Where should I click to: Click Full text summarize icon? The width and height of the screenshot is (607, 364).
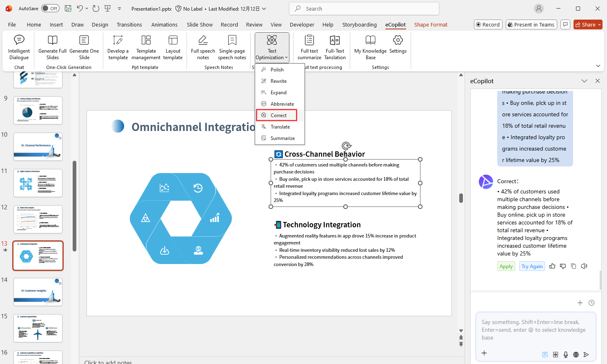click(309, 40)
